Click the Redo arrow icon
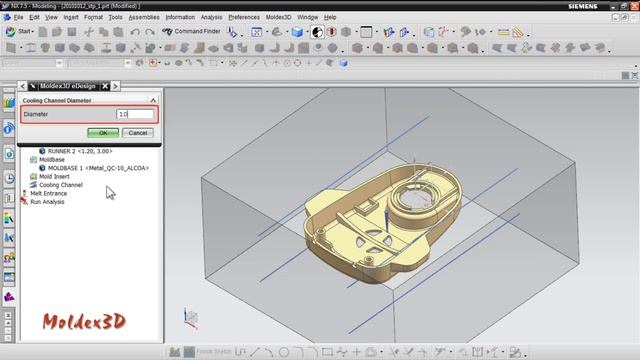Viewport: 640px width, 360px height. pos(150,32)
